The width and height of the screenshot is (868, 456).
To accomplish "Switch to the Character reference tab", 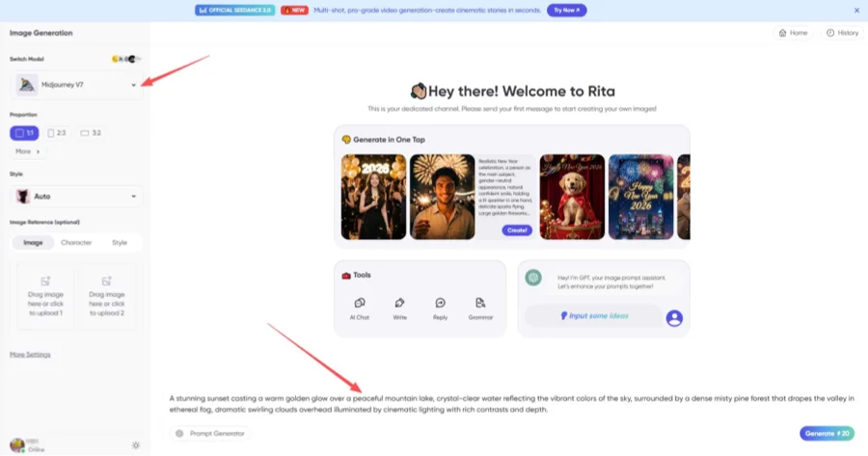I will click(x=76, y=242).
